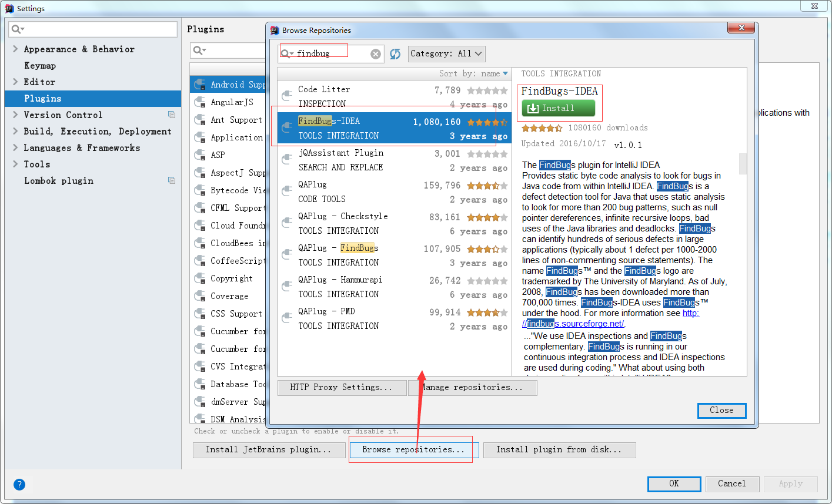The image size is (832, 504).
Task: Select the Copyright plugin in Settings list
Action: coord(228,278)
